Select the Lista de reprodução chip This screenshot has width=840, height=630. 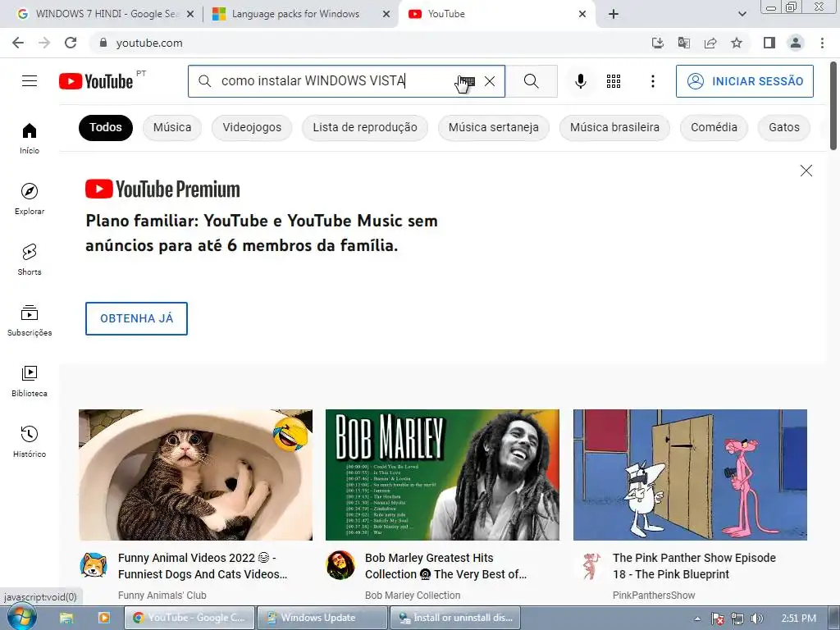365,127
